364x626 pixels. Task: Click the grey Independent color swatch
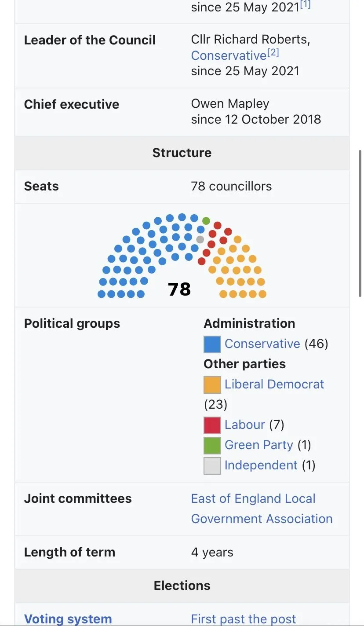[212, 465]
